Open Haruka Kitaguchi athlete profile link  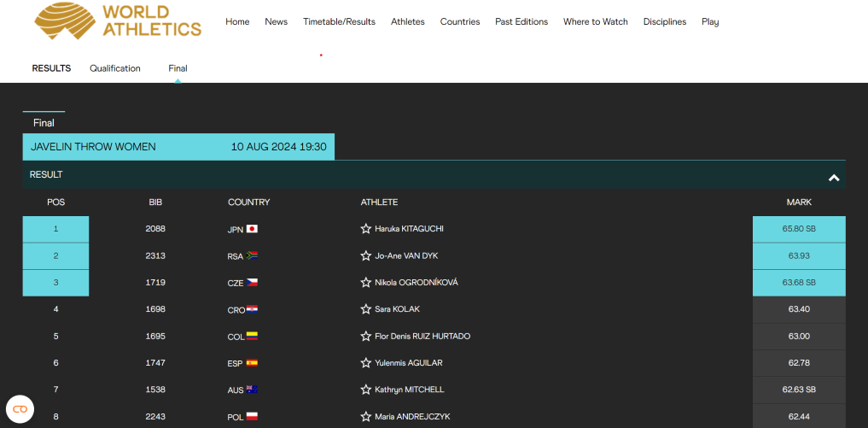tap(409, 229)
